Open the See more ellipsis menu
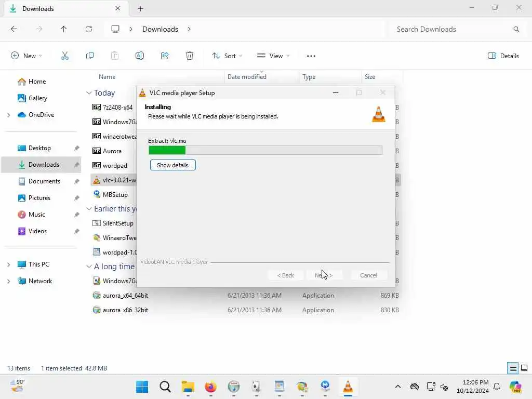Image resolution: width=532 pixels, height=399 pixels. pos(311,56)
